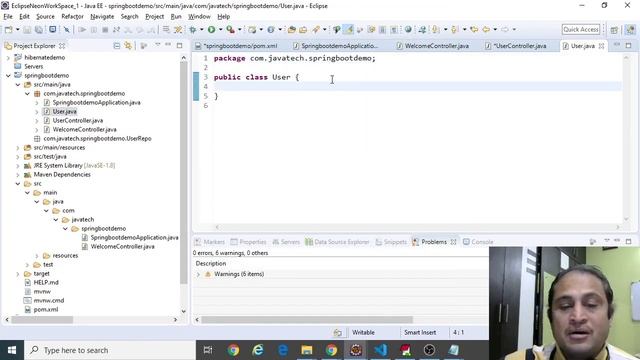
Task: Click the green Run toolbar button
Action: [211, 29]
